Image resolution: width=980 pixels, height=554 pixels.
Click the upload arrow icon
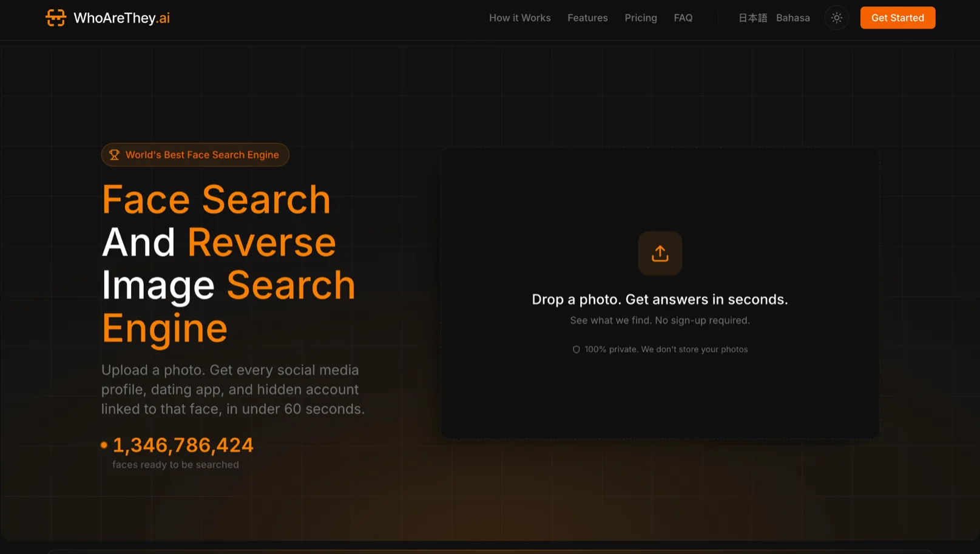click(x=660, y=253)
